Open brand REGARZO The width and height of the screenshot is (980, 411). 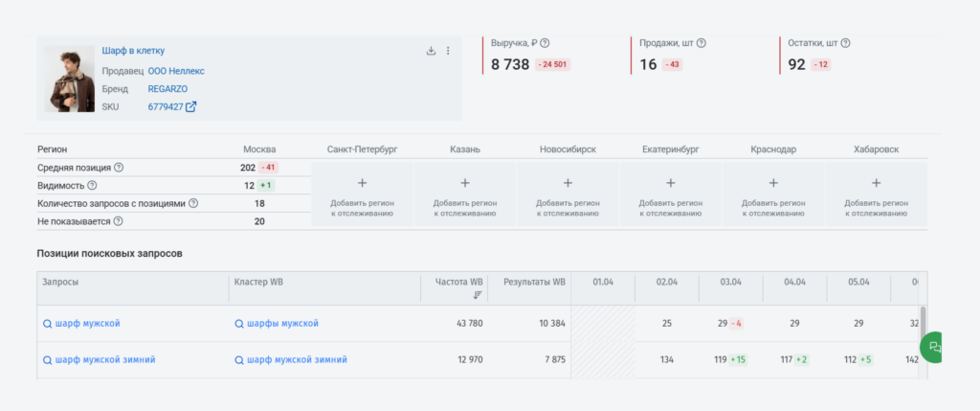(x=167, y=89)
